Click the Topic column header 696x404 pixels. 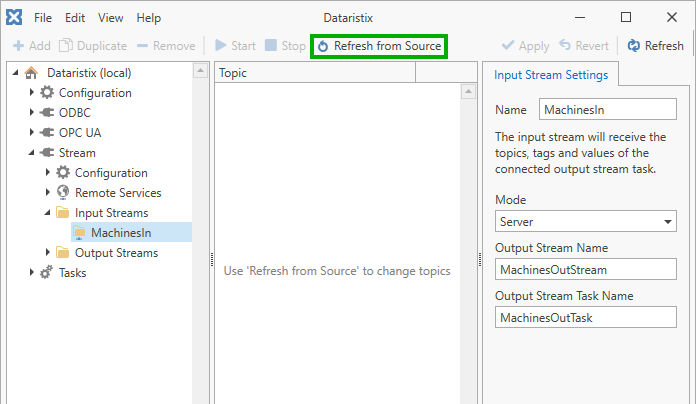point(315,72)
